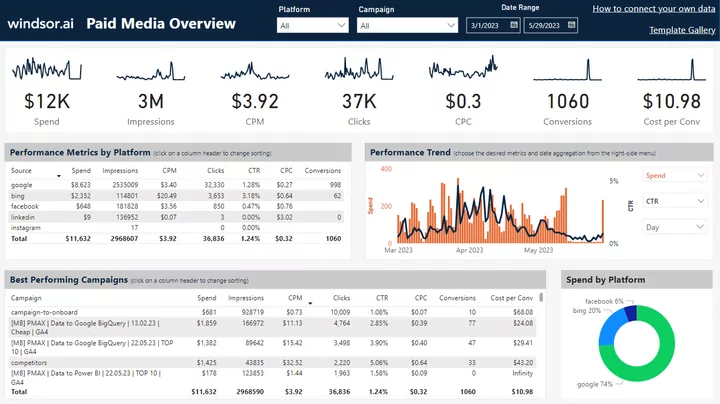Click the Performance Trend panel title
The image size is (720, 404).
click(x=410, y=152)
